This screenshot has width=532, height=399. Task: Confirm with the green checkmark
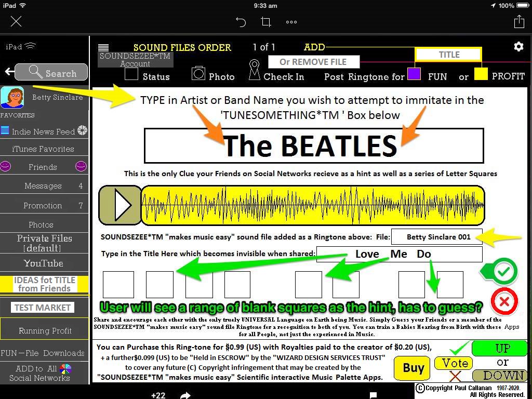point(504,271)
